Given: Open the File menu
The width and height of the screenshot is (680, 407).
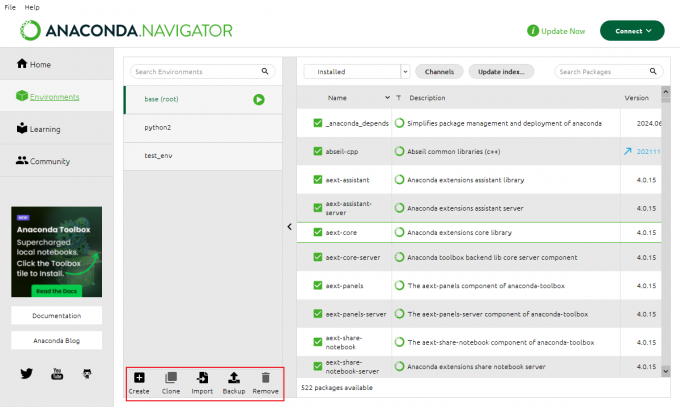Looking at the screenshot, I should coord(10,7).
